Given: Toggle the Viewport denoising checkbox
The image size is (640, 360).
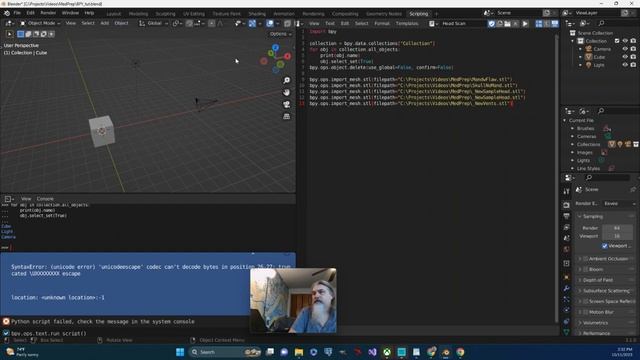Looking at the screenshot, I should pos(604,246).
